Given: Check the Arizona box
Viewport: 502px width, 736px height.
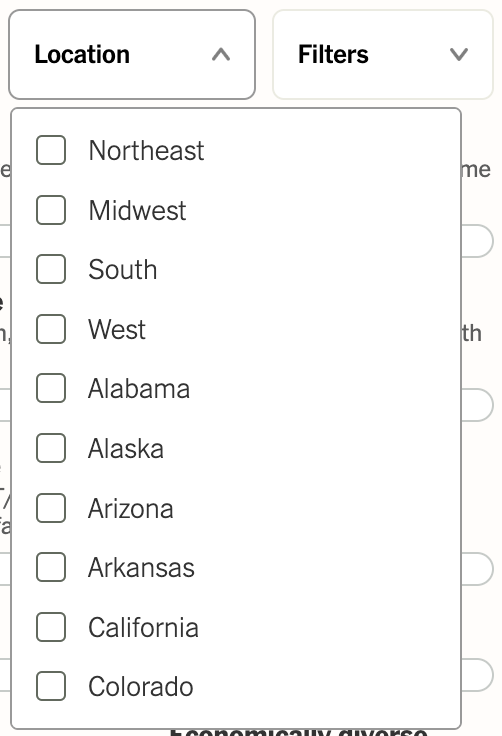Looking at the screenshot, I should [x=51, y=508].
